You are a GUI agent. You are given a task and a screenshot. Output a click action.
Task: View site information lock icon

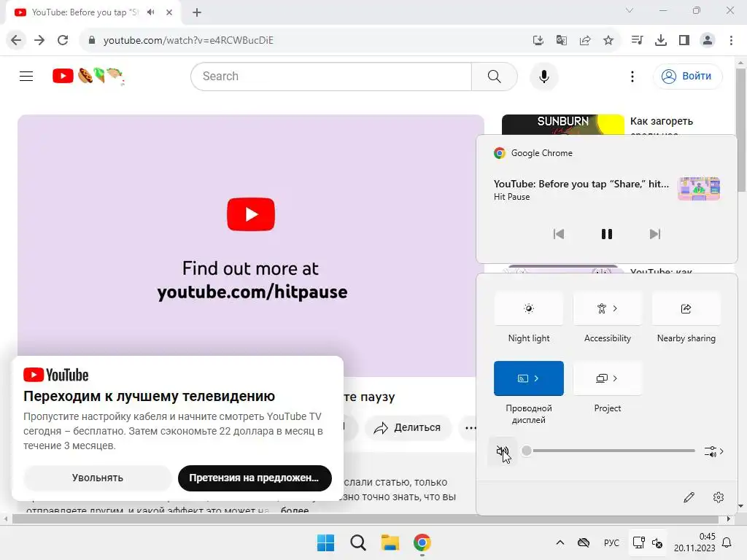(x=92, y=40)
